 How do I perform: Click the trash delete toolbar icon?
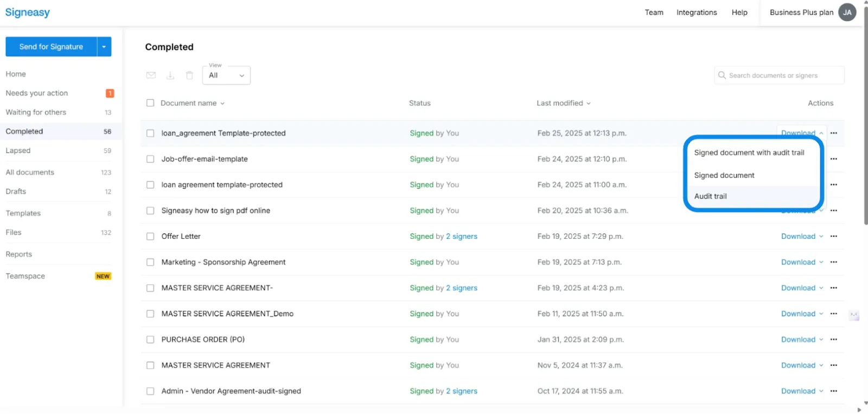[x=189, y=75]
